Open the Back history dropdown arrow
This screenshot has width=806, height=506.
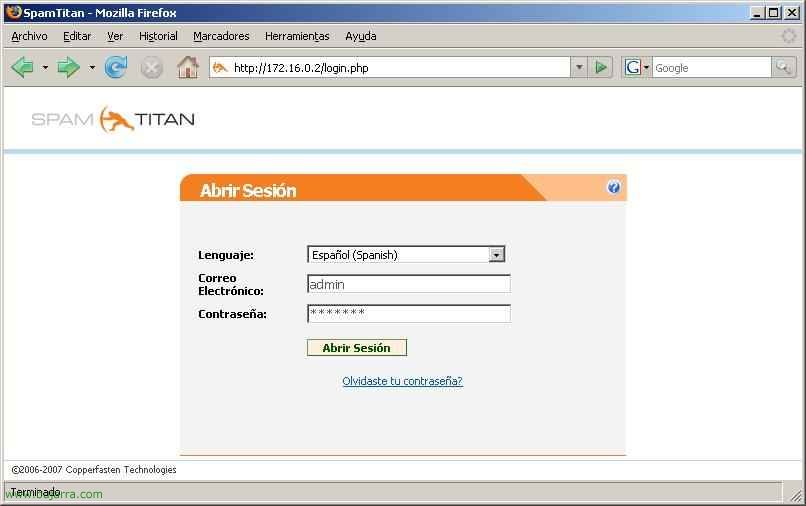[45, 67]
